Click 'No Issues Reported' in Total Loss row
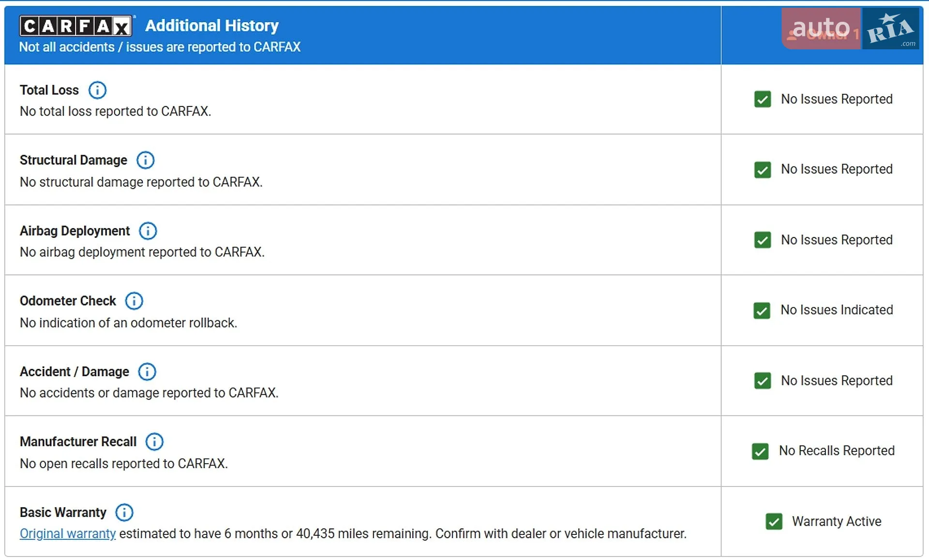Viewport: 929px width, 560px height. point(837,99)
